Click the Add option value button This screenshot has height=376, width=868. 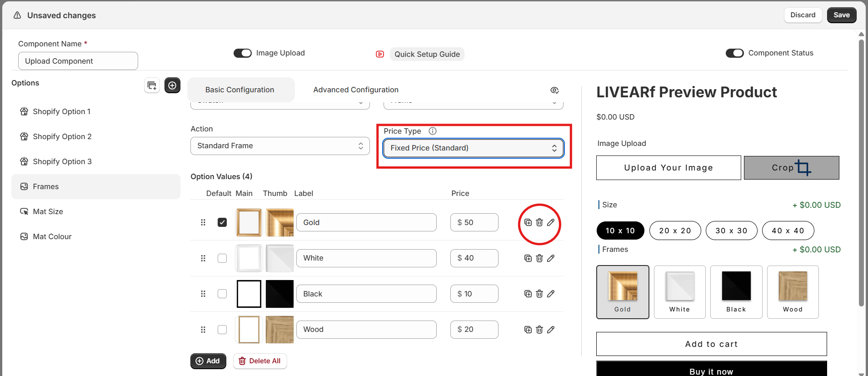208,361
